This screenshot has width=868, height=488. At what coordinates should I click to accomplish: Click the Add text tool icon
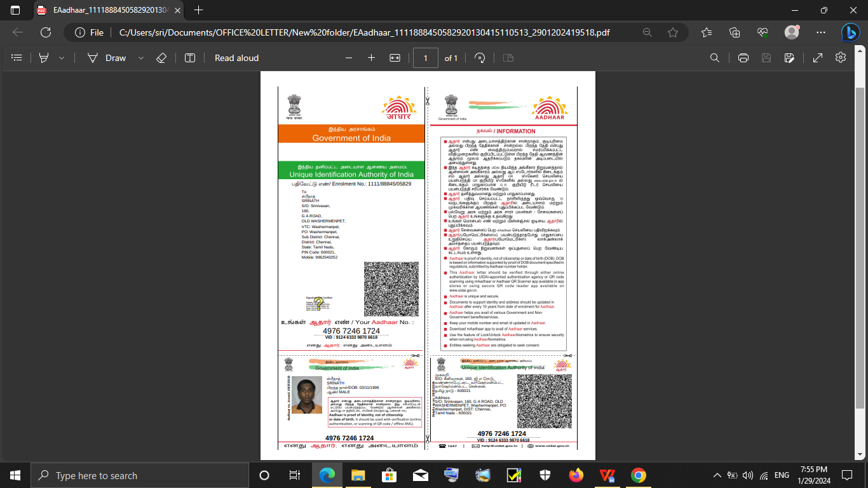click(x=190, y=58)
